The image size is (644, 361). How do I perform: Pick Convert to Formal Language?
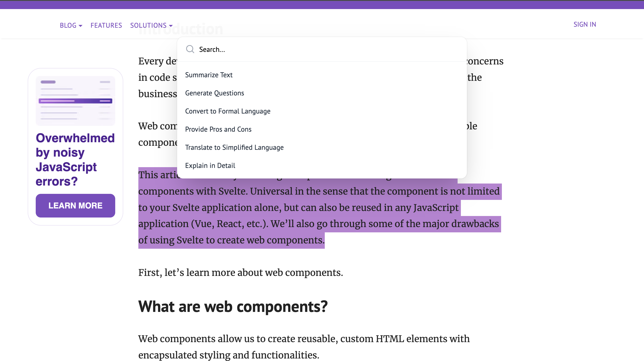[x=227, y=111]
